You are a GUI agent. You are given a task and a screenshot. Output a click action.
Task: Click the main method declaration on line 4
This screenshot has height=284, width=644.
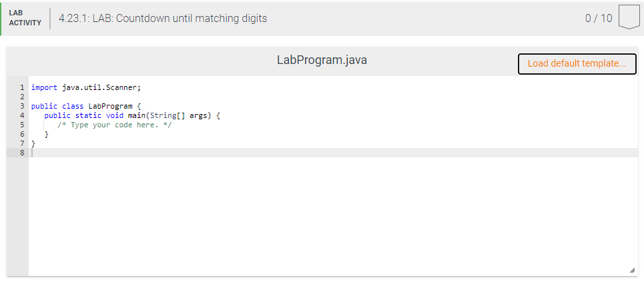point(132,115)
